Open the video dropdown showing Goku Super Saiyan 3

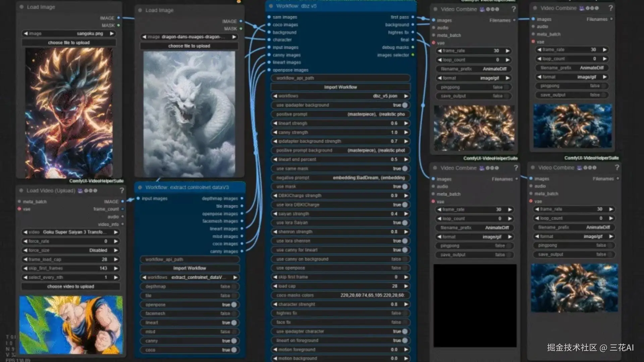point(70,232)
